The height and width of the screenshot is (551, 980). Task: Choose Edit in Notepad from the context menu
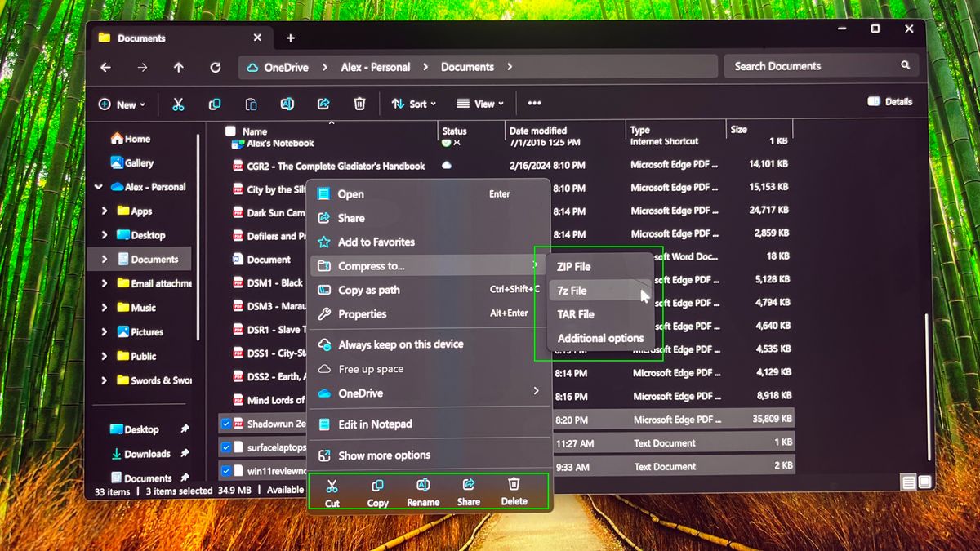375,424
